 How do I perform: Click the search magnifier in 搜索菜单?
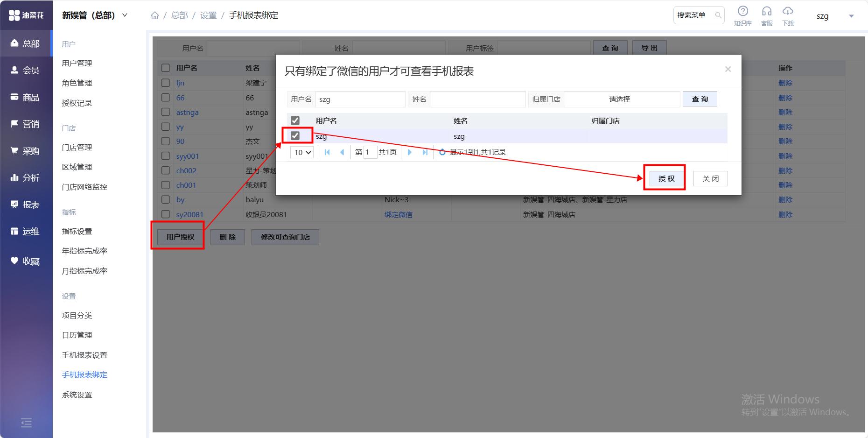718,15
